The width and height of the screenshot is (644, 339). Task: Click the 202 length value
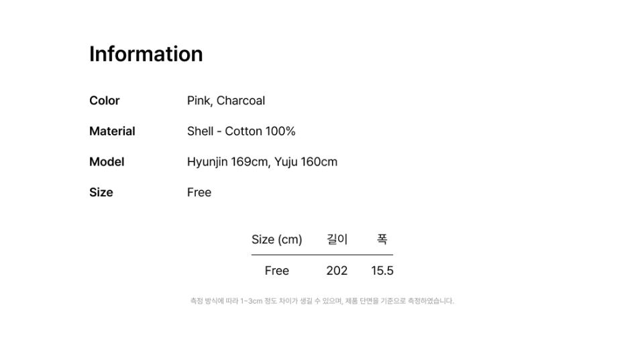pos(337,271)
